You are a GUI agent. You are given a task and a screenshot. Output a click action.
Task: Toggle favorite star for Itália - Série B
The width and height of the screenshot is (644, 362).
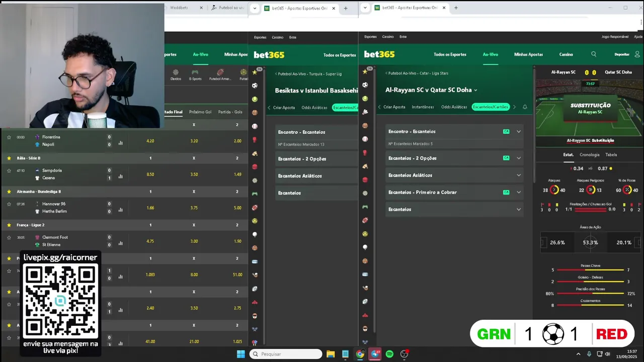click(x=9, y=158)
